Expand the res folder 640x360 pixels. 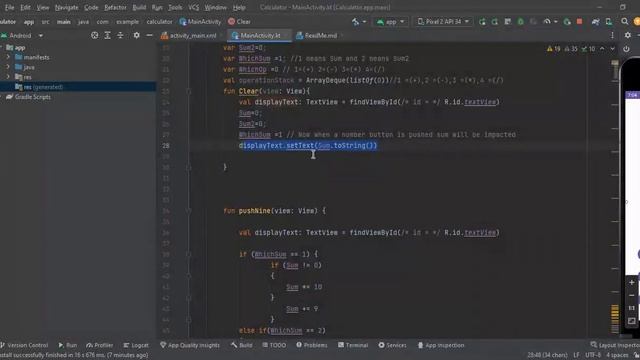click(x=8, y=77)
